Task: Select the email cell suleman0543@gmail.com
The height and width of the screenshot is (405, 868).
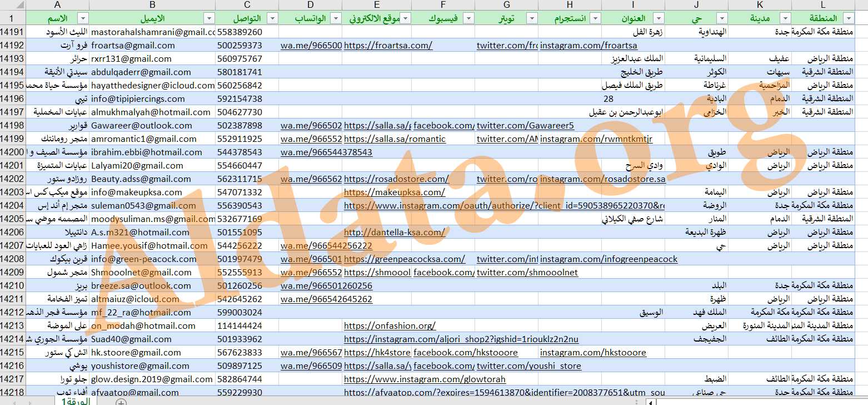Action: 153,205
